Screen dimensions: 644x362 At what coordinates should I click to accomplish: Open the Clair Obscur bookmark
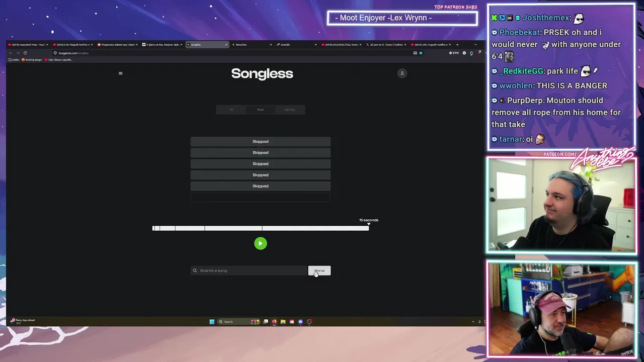pyautogui.click(x=59, y=60)
